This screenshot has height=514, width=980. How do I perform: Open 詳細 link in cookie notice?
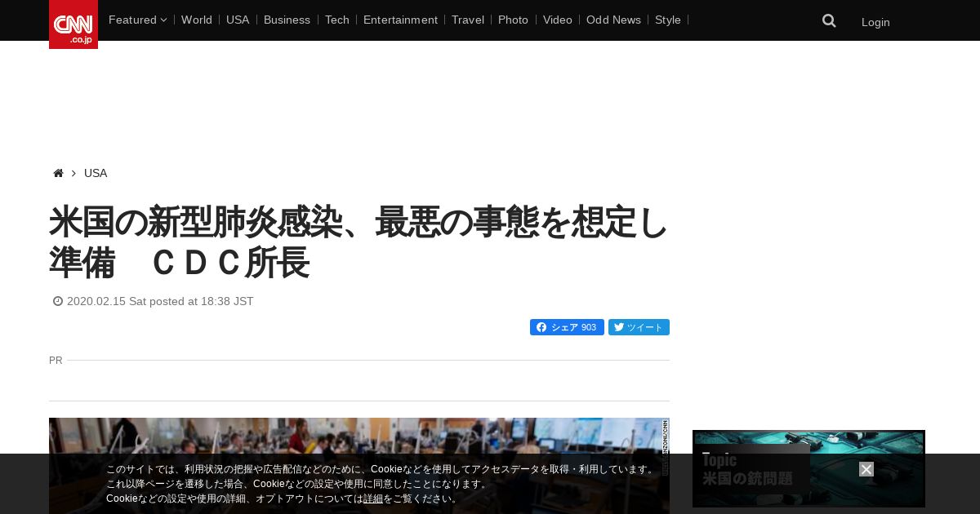(373, 498)
